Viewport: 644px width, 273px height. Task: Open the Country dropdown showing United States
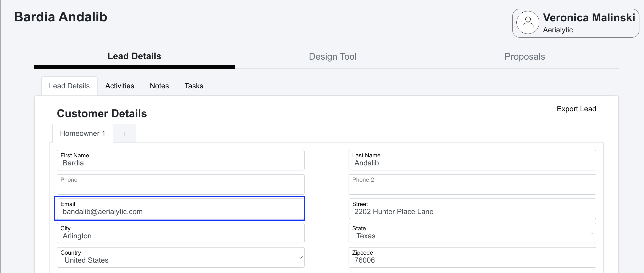click(180, 257)
